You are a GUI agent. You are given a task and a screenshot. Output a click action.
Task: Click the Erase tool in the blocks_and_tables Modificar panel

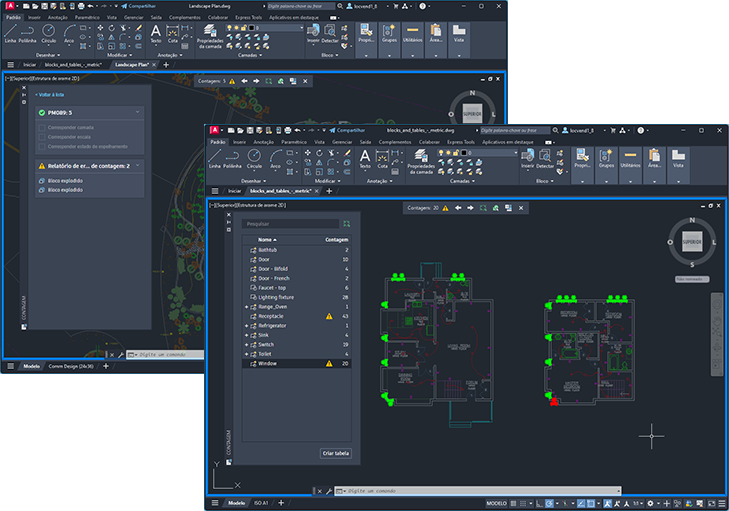click(x=347, y=153)
